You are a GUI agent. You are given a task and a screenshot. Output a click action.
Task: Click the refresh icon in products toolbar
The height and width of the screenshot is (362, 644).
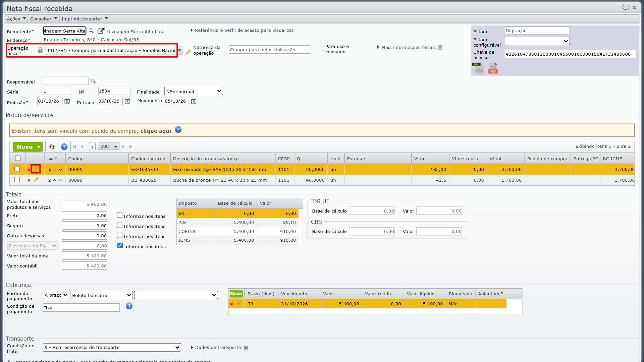point(52,146)
